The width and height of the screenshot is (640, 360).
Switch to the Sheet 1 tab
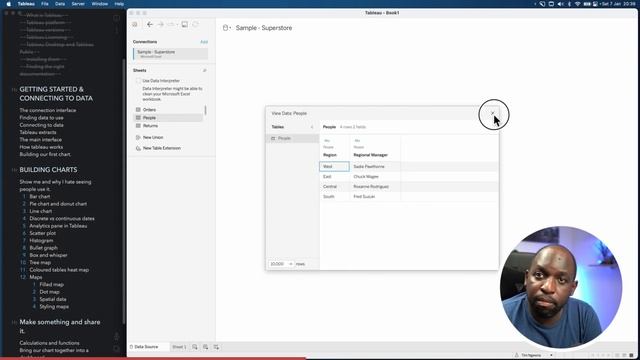point(179,347)
